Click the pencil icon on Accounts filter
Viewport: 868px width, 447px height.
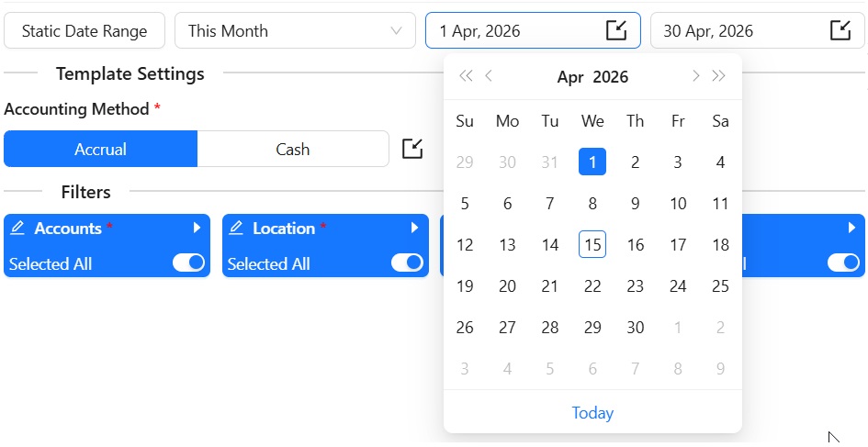coord(17,228)
